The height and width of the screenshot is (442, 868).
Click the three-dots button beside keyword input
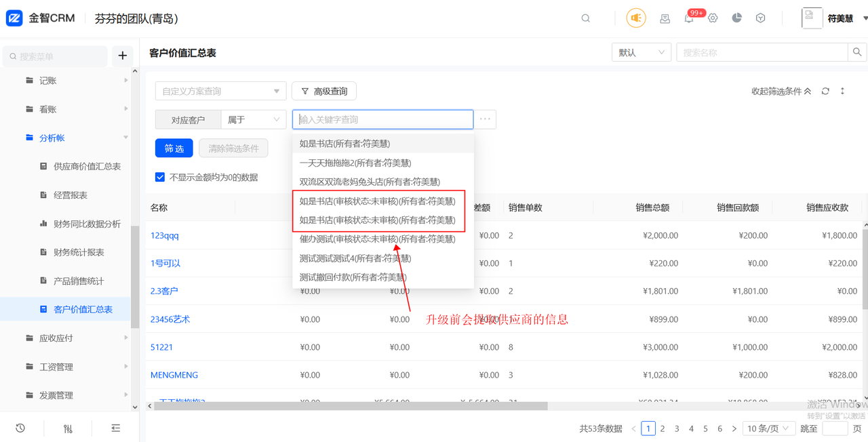tap(485, 119)
